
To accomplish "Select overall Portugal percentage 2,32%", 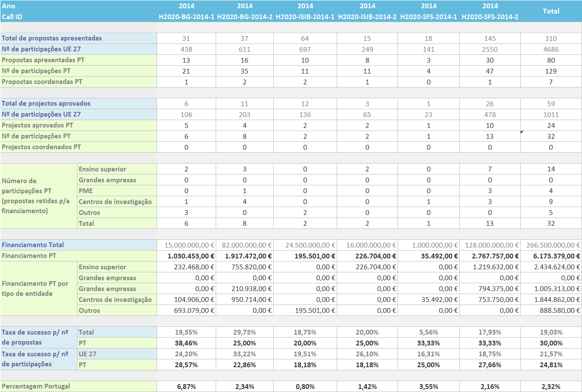I will point(551,386).
